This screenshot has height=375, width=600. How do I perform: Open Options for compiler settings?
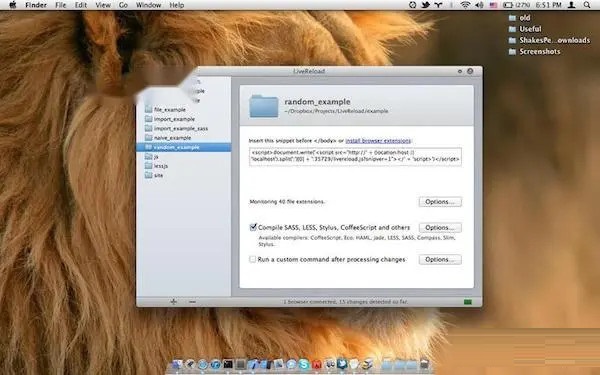pos(440,228)
